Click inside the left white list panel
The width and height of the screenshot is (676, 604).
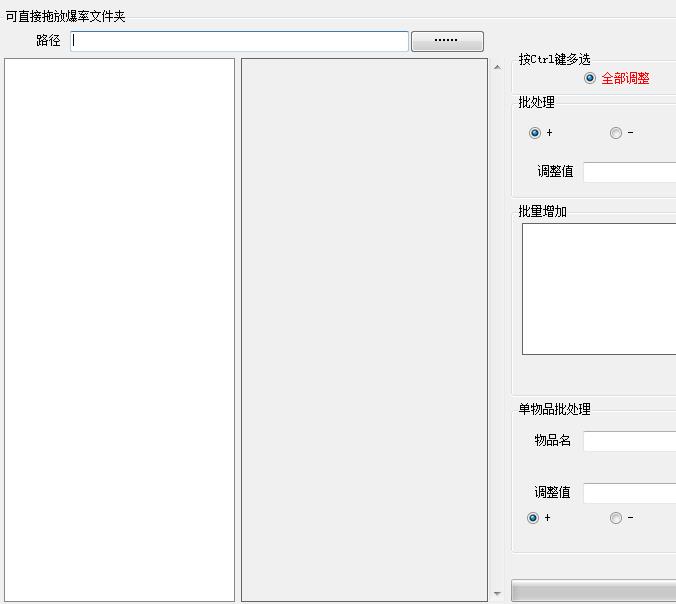click(119, 330)
